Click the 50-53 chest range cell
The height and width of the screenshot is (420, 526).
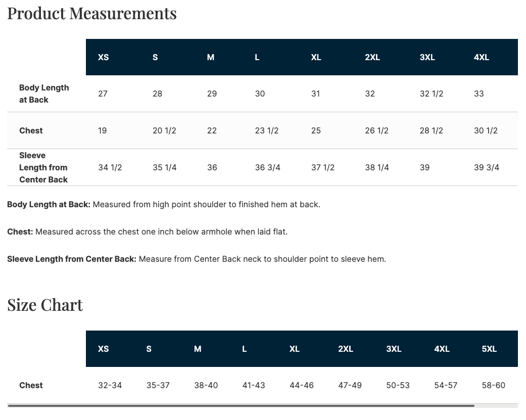[x=398, y=385]
